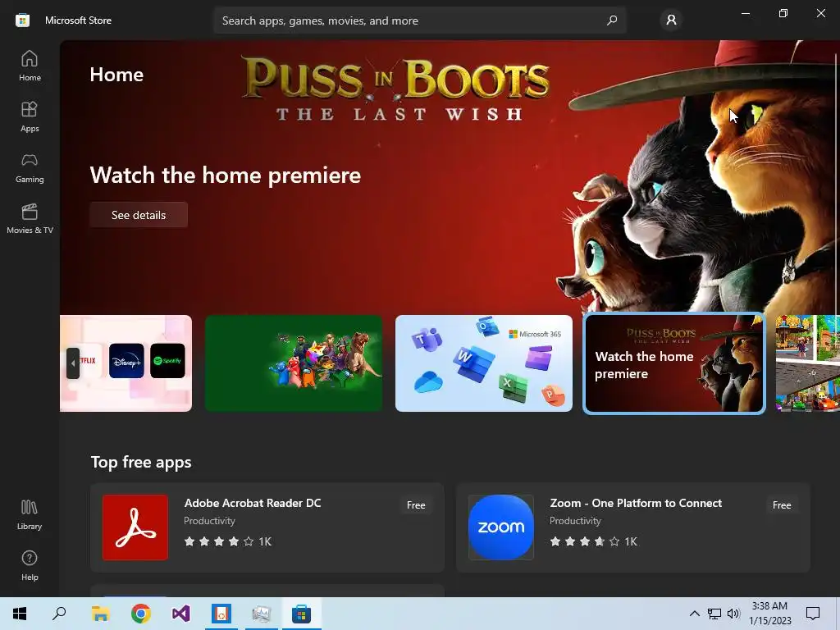Open File Explorer from the taskbar
Image resolution: width=840 pixels, height=630 pixels.
click(x=100, y=614)
